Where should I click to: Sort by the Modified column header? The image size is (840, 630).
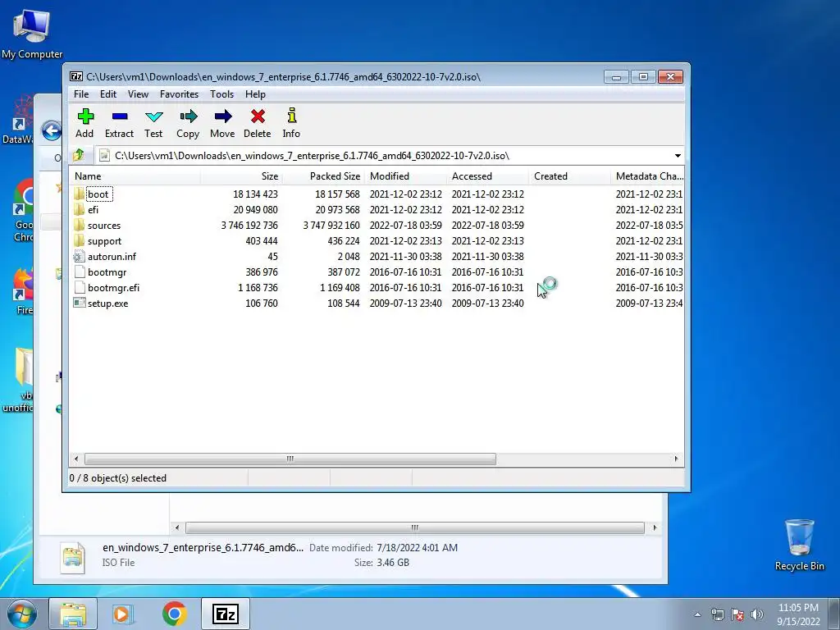click(405, 176)
